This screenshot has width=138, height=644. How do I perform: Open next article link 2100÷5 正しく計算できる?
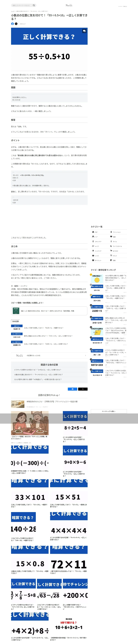46,344
